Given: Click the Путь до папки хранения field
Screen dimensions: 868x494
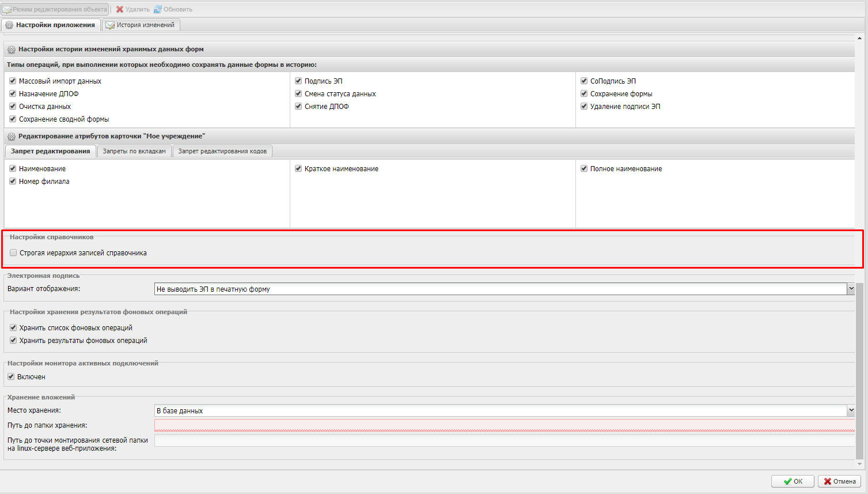Looking at the screenshot, I should tap(504, 425).
